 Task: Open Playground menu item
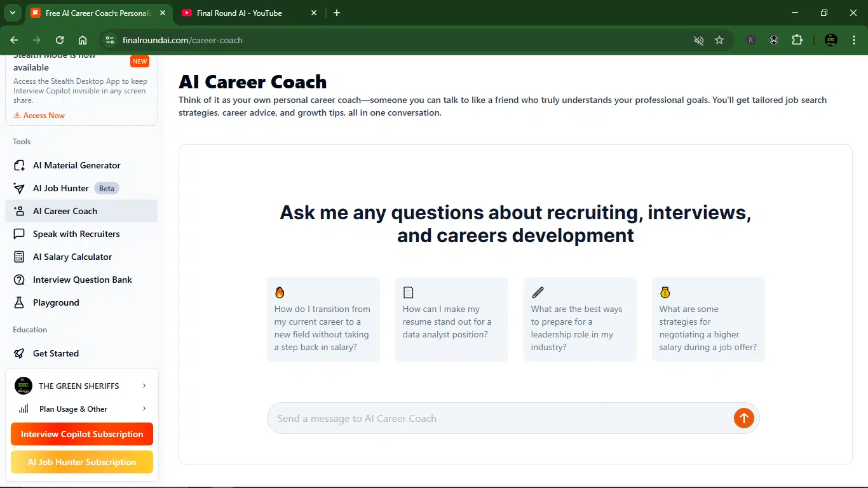click(81, 302)
